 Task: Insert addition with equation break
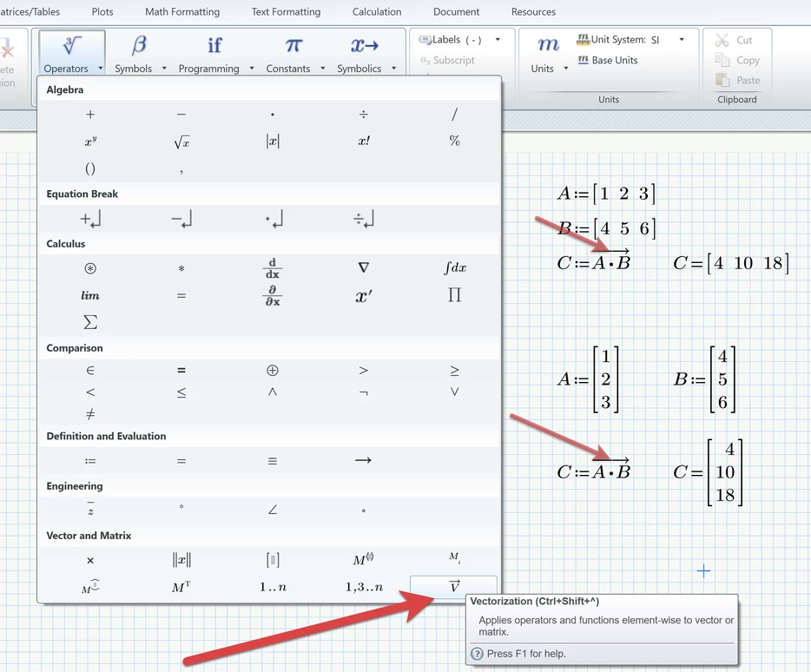[x=90, y=219]
